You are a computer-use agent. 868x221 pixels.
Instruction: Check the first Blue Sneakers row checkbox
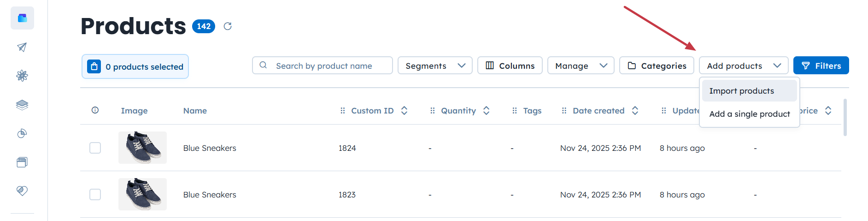tap(95, 148)
